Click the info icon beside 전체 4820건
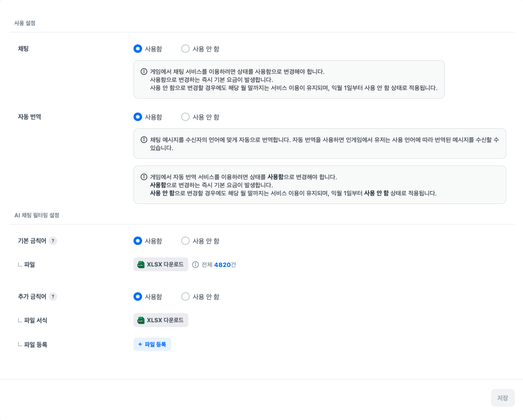The height and width of the screenshot is (420, 523). click(195, 265)
